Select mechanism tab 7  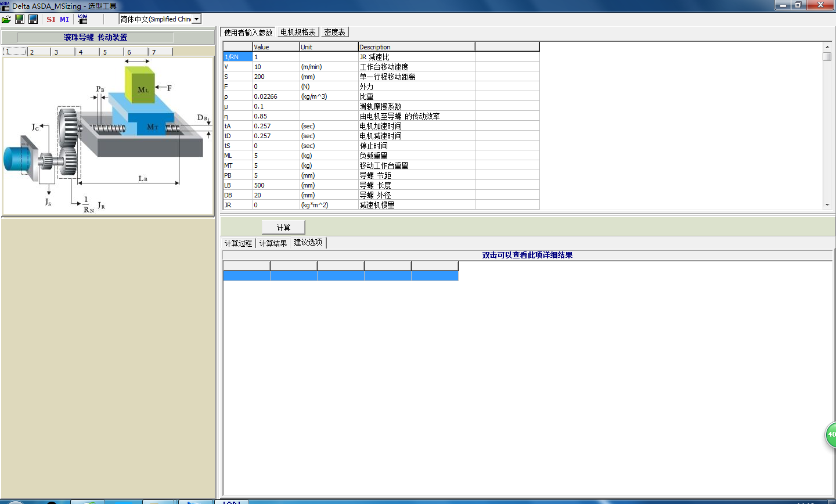[x=161, y=52]
